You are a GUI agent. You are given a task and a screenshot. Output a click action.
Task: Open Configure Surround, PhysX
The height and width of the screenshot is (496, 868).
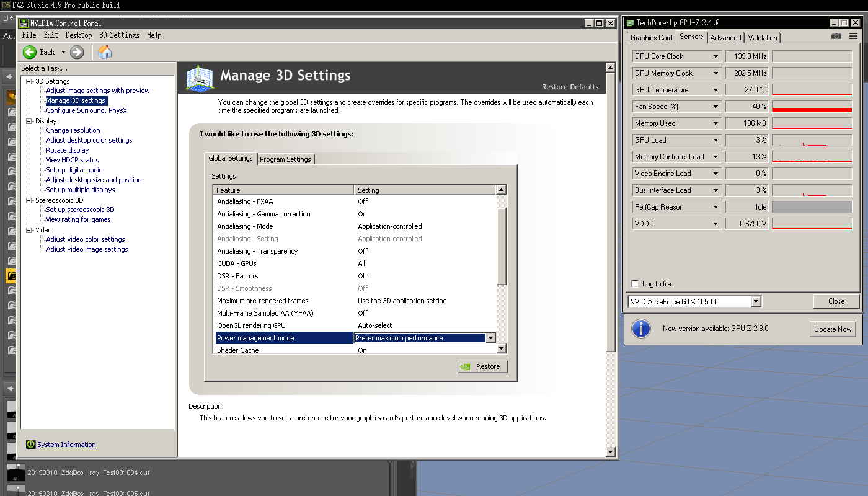[x=86, y=110]
